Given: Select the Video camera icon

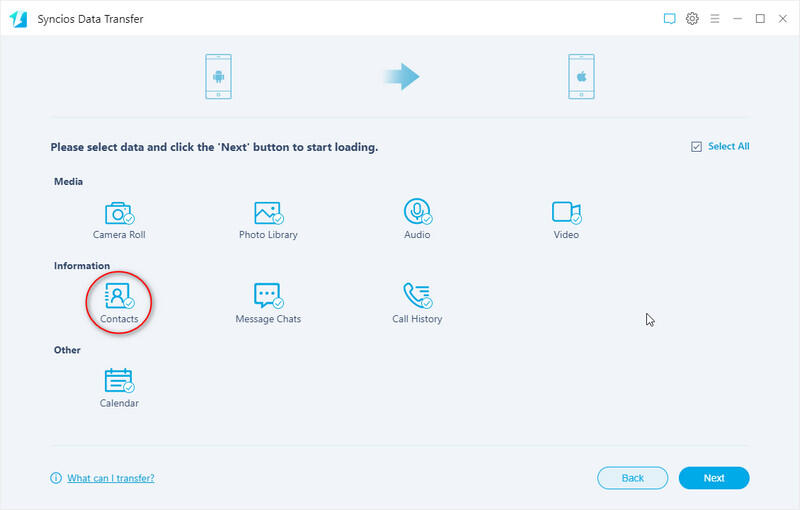Looking at the screenshot, I should coord(566,212).
